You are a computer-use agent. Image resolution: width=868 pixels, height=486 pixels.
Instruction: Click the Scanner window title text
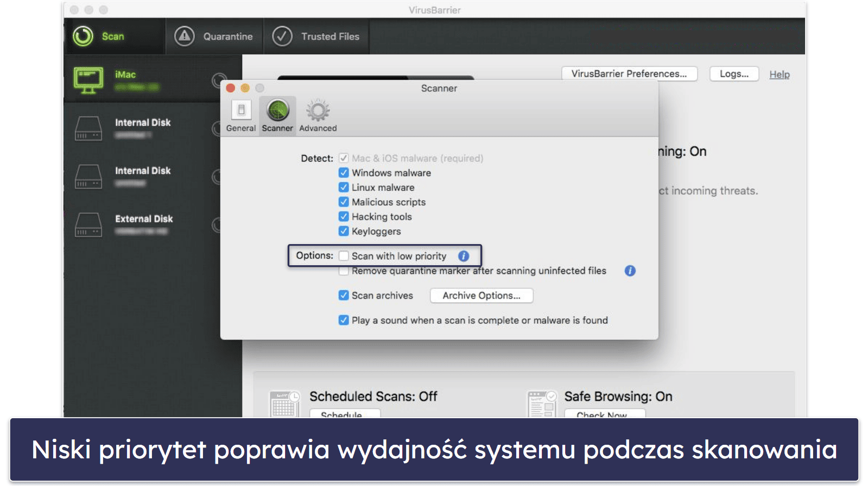tap(439, 88)
